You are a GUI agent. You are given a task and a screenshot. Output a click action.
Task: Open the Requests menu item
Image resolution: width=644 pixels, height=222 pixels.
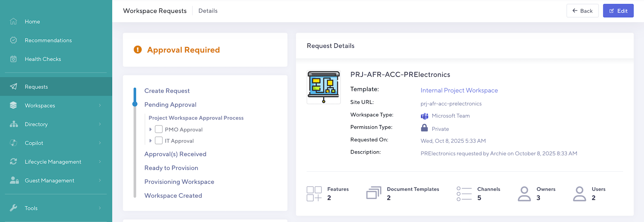(x=36, y=87)
